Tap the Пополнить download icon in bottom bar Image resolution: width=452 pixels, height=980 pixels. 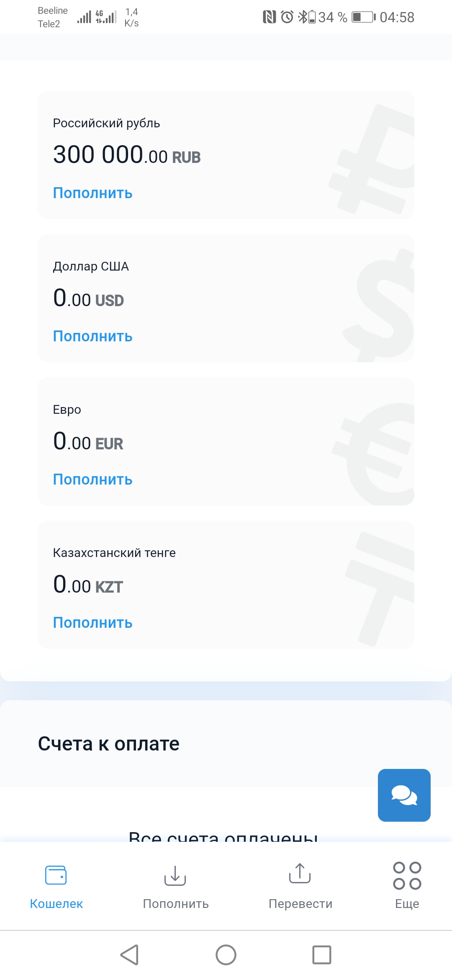(175, 875)
